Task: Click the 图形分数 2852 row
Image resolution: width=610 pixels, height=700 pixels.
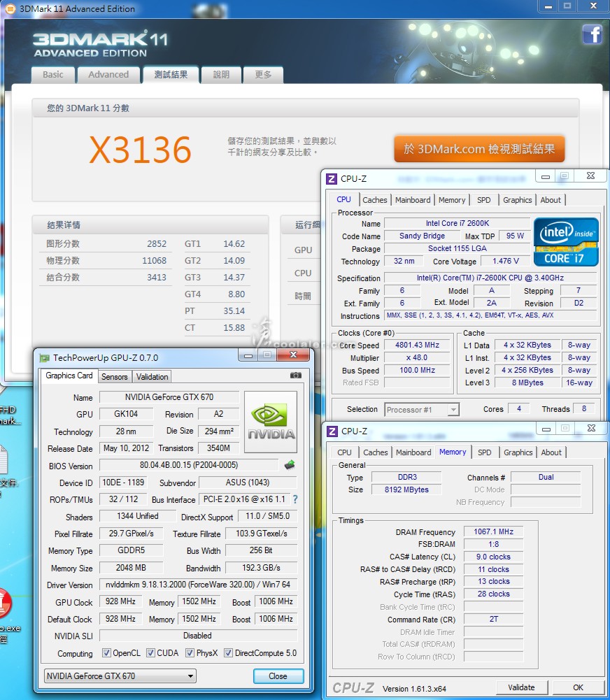Action: (x=106, y=244)
